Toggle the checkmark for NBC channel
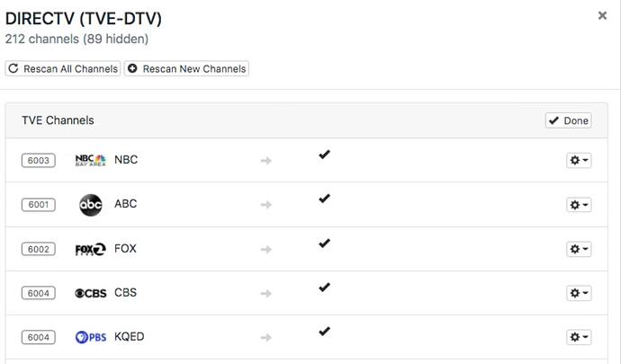 (x=324, y=155)
